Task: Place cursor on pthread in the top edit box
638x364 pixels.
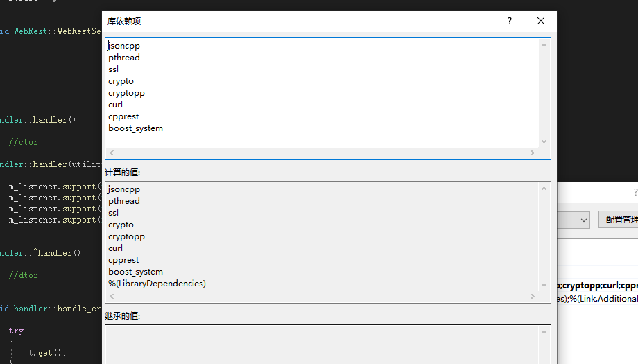Action: click(124, 58)
